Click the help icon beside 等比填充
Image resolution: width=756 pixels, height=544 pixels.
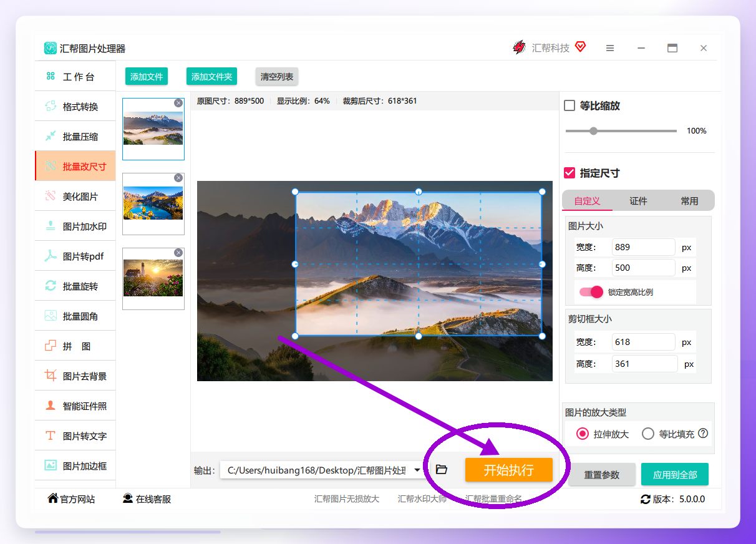703,434
